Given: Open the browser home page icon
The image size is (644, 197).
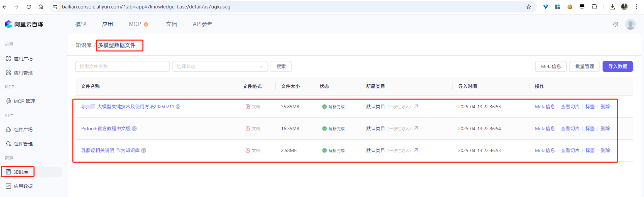Looking at the screenshot, I should [x=41, y=7].
